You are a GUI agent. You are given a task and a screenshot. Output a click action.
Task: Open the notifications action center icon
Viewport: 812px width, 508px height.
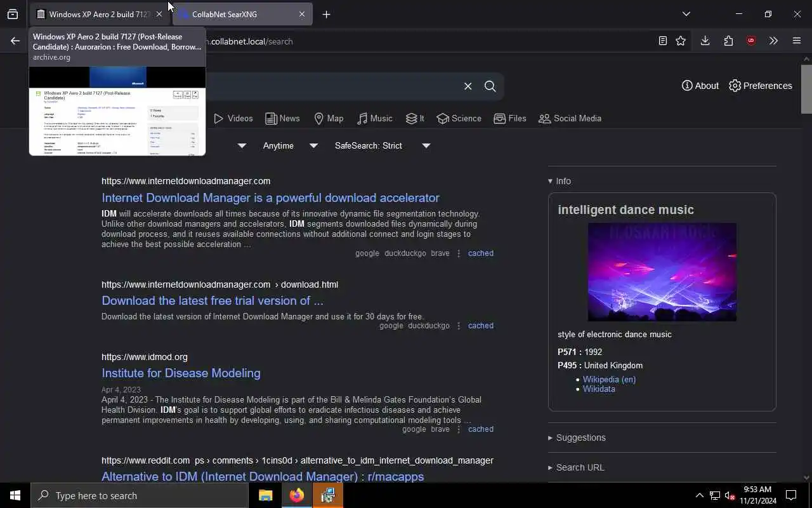tap(791, 495)
